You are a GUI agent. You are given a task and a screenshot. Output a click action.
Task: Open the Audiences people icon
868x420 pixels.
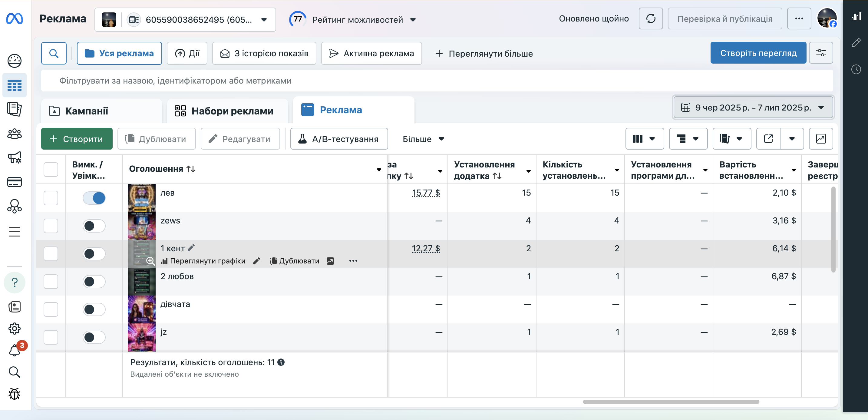pyautogui.click(x=15, y=134)
